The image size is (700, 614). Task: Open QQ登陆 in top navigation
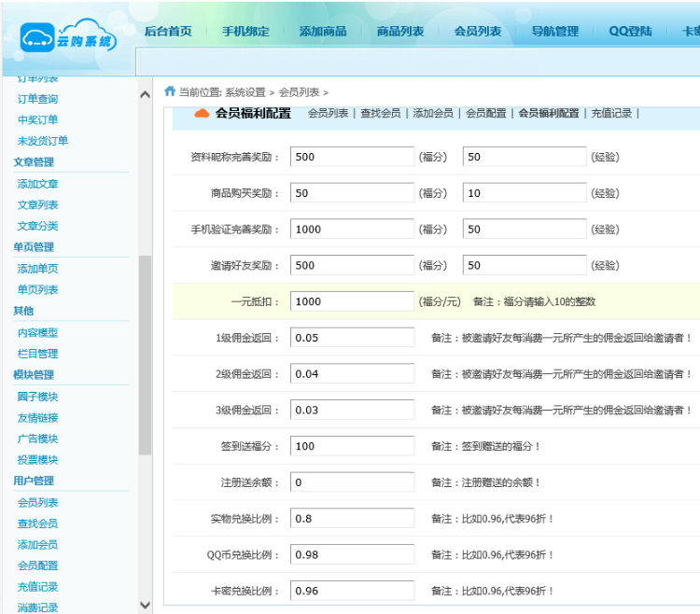[630, 31]
